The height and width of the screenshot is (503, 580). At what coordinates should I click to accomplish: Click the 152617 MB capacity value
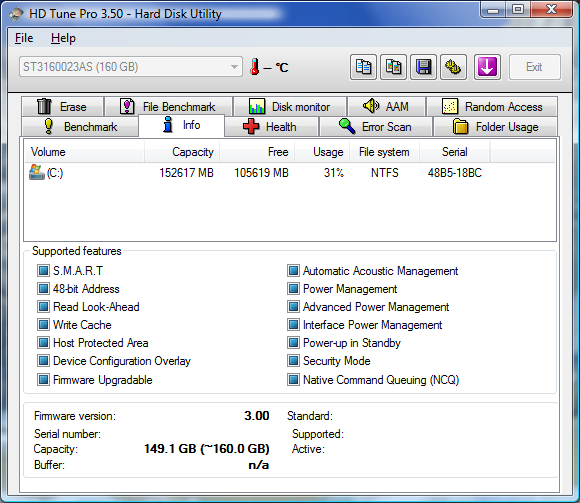point(186,173)
